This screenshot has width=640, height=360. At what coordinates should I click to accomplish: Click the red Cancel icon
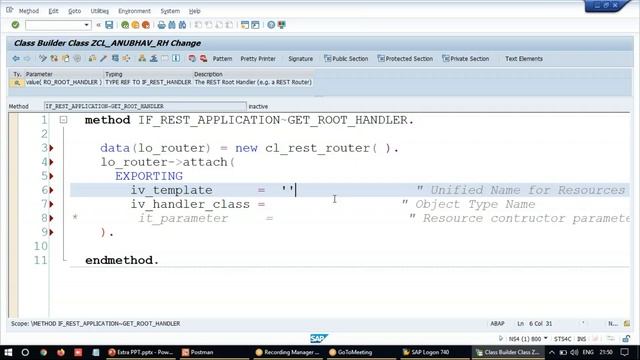(146, 25)
